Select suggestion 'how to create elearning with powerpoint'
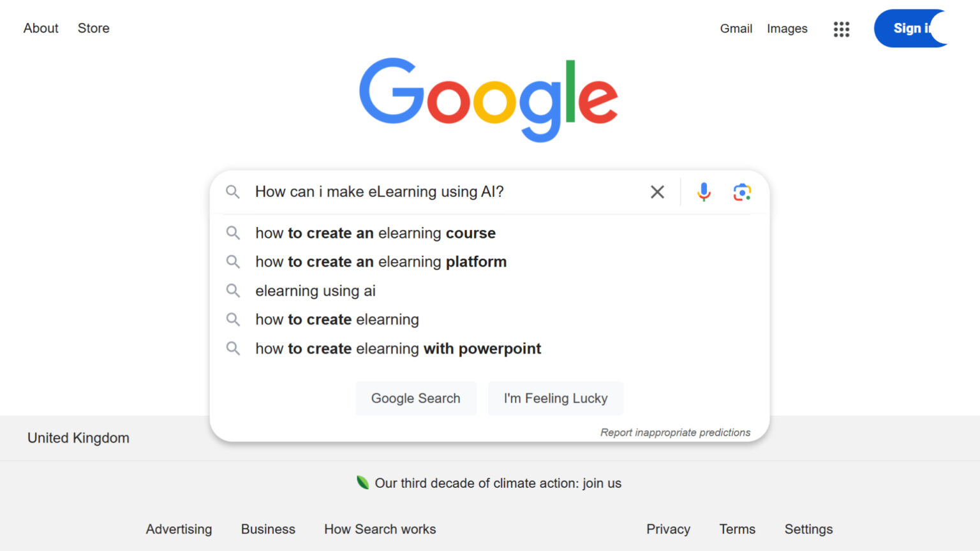This screenshot has width=980, height=551. pos(397,348)
